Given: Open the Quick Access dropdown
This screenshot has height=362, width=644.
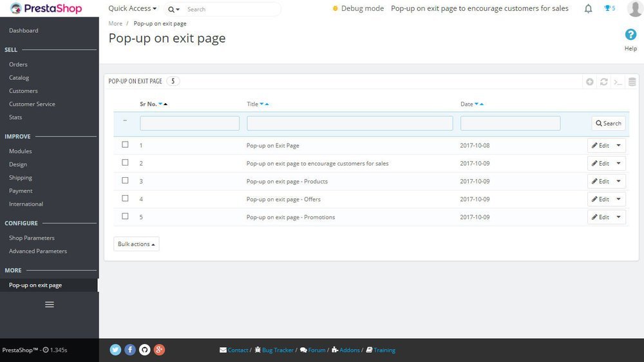Looking at the screenshot, I should [132, 8].
